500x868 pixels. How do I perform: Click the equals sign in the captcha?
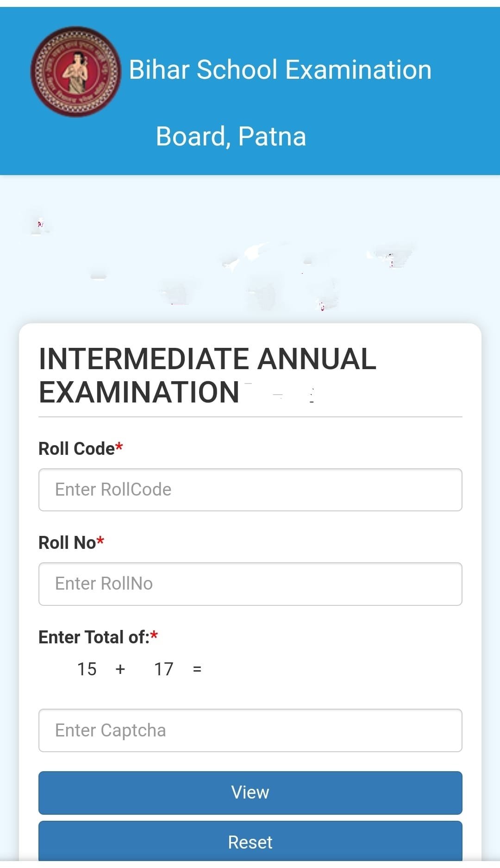197,669
